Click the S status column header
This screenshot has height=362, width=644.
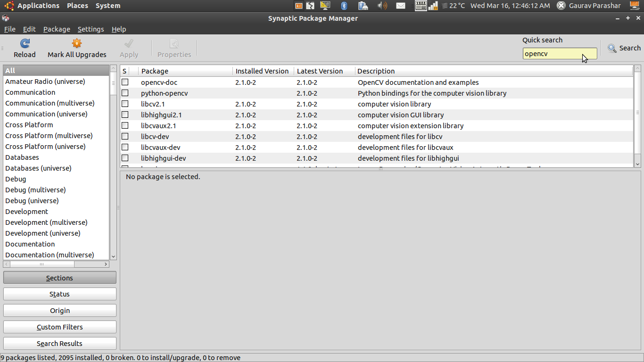coord(124,71)
